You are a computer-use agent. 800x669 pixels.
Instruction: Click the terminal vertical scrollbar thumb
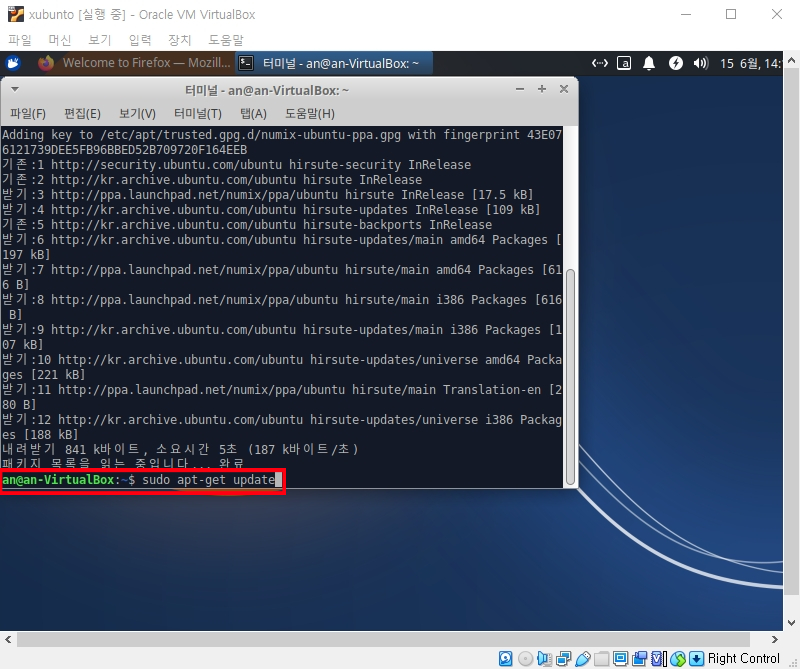(570, 377)
